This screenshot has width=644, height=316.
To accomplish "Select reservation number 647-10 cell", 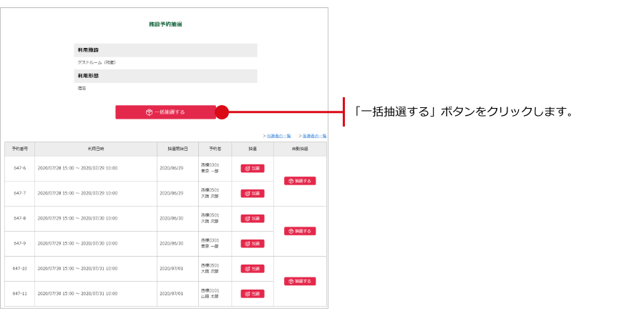I will point(20,269).
